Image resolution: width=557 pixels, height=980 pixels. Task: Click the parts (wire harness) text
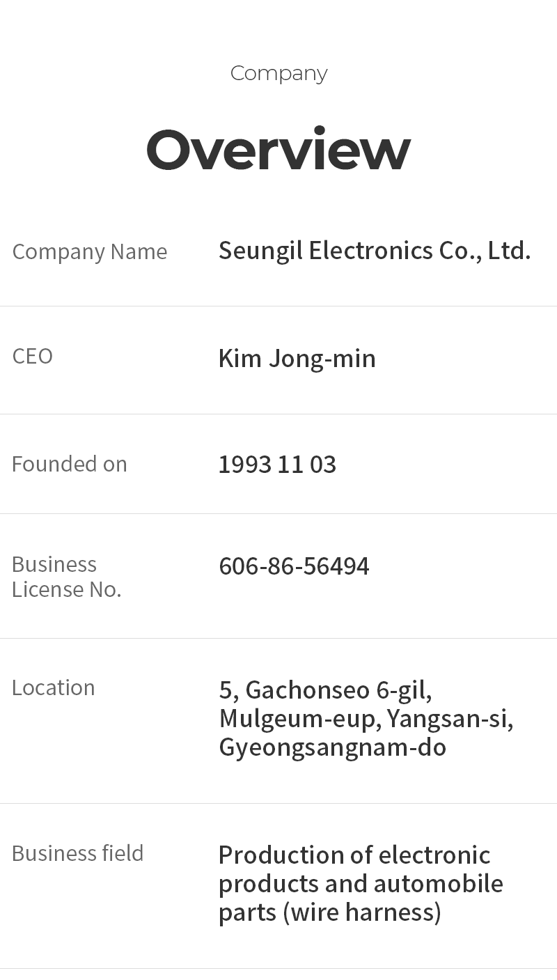tap(329, 912)
